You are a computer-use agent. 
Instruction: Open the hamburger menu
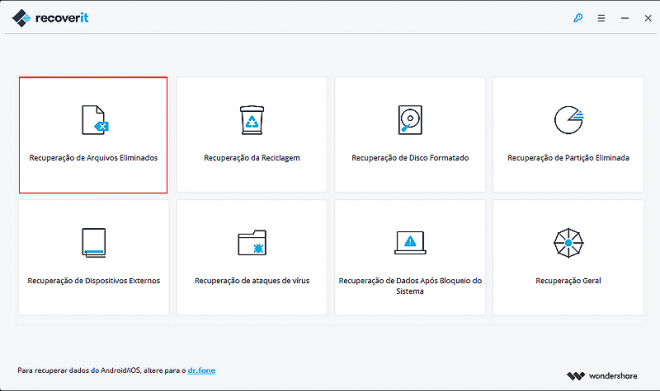tap(601, 18)
